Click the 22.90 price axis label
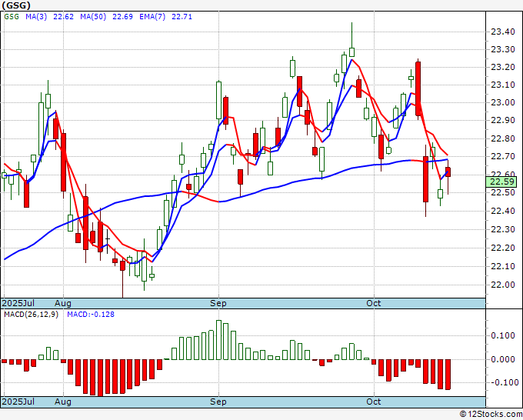The image size is (523, 420). [x=503, y=121]
